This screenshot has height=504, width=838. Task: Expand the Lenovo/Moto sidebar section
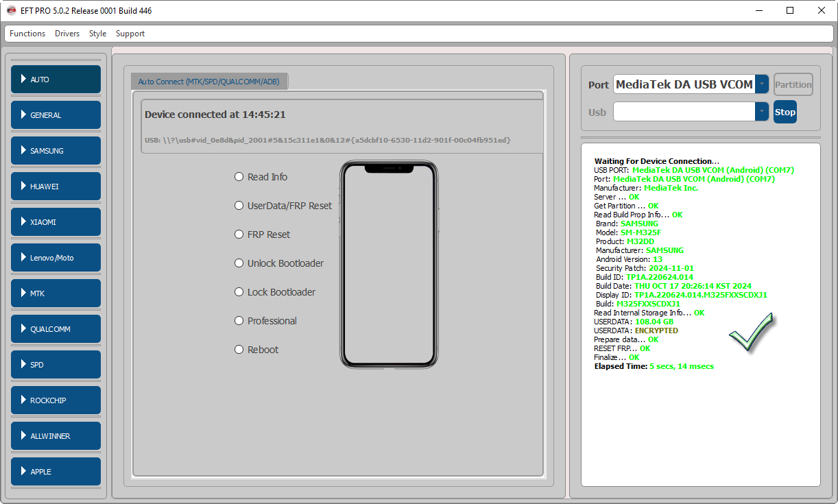(56, 258)
